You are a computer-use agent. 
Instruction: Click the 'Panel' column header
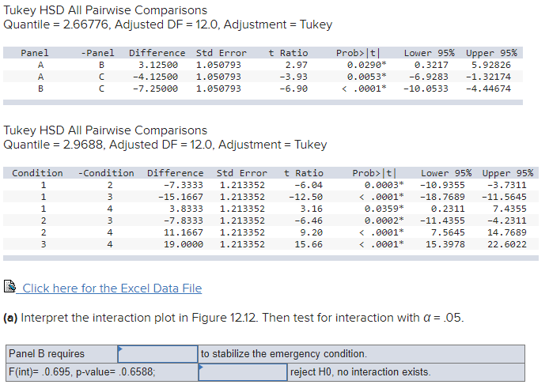pyautogui.click(x=34, y=53)
